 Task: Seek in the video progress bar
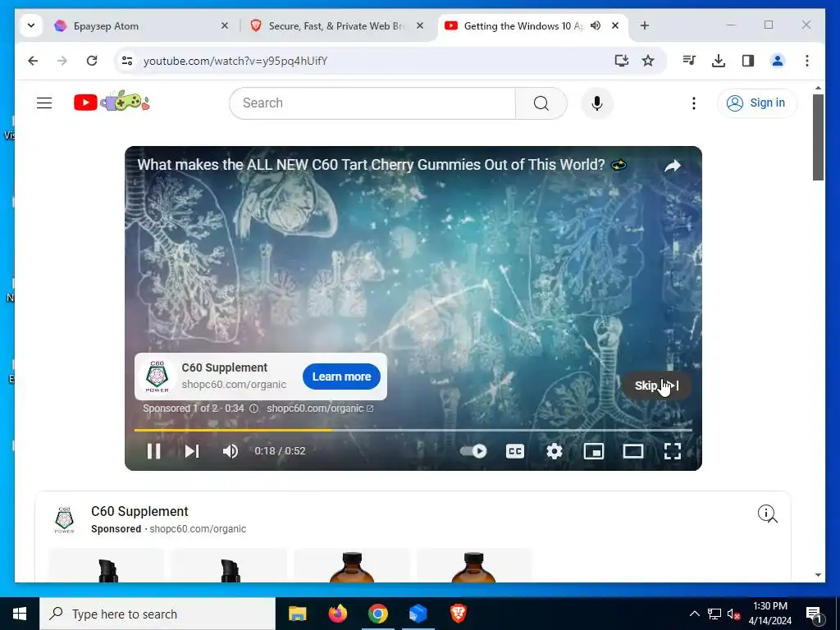point(413,430)
